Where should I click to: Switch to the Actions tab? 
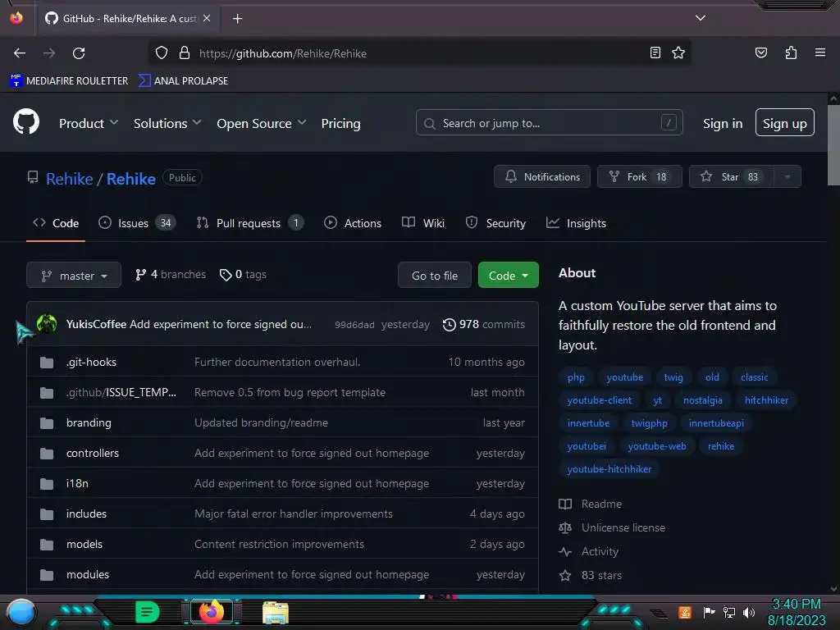(353, 223)
